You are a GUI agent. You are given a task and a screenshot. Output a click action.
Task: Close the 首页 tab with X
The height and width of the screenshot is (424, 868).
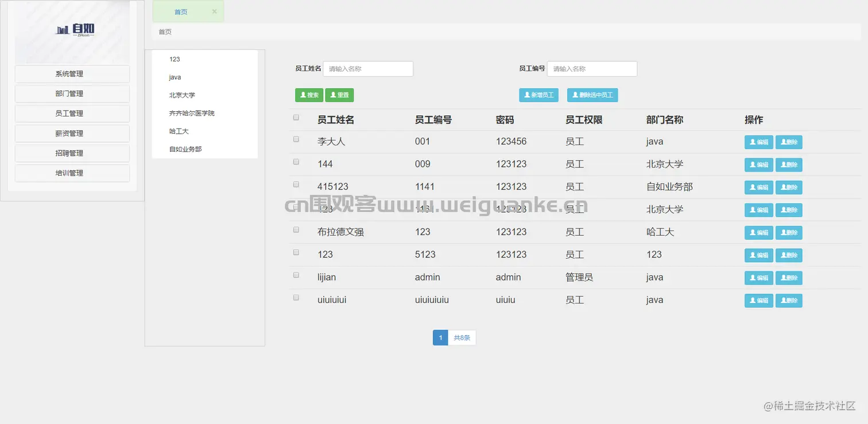pos(214,11)
